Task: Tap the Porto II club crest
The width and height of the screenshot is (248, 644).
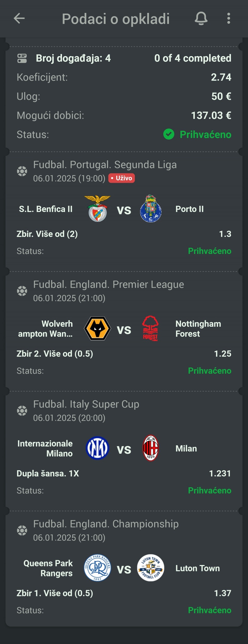Action: coord(151,209)
